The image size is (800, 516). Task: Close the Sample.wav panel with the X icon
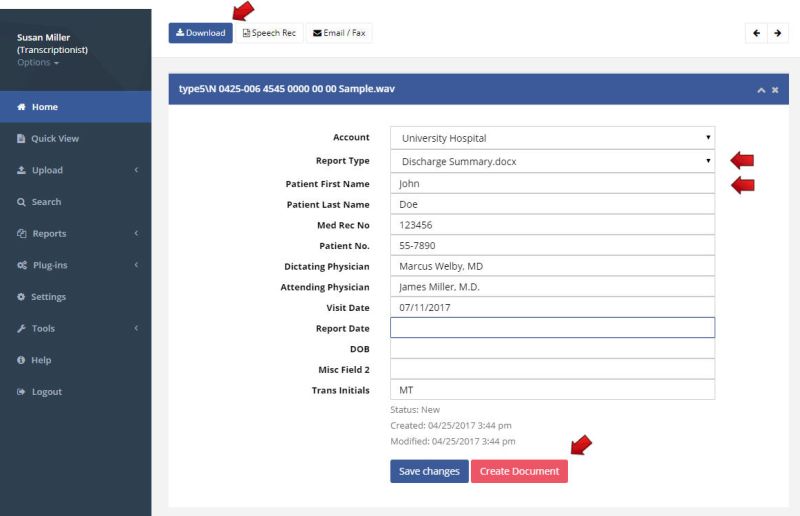(x=775, y=90)
